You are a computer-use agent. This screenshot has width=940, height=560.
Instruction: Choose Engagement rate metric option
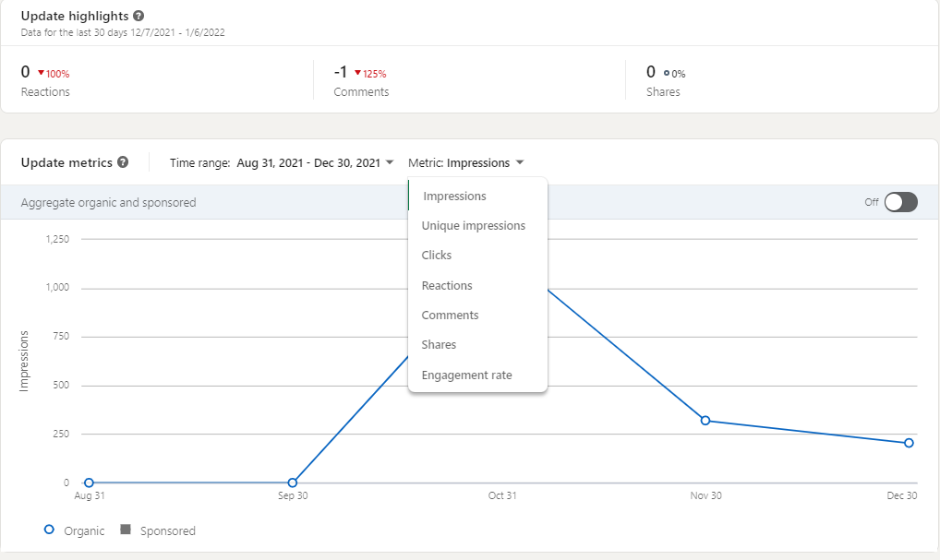click(466, 375)
